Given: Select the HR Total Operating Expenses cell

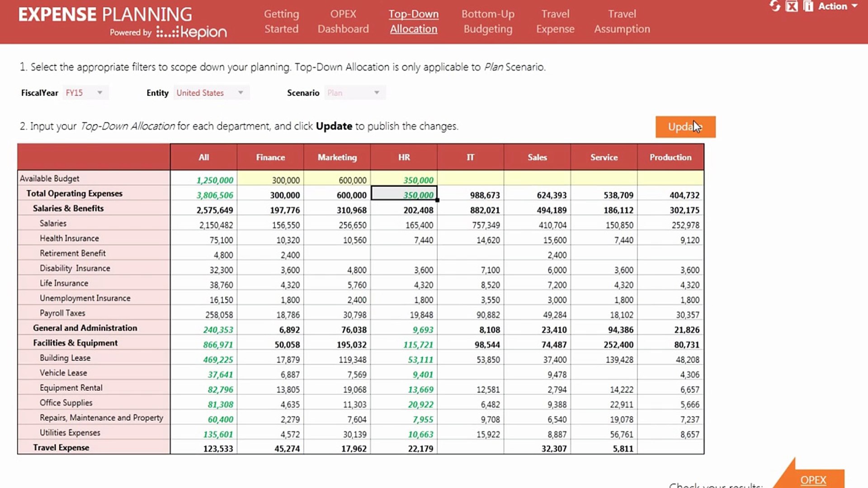Looking at the screenshot, I should 404,195.
